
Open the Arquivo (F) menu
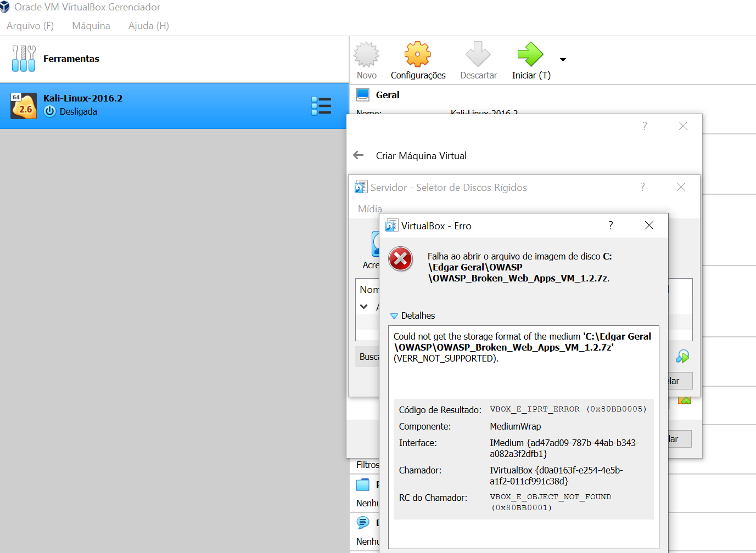pyautogui.click(x=30, y=26)
